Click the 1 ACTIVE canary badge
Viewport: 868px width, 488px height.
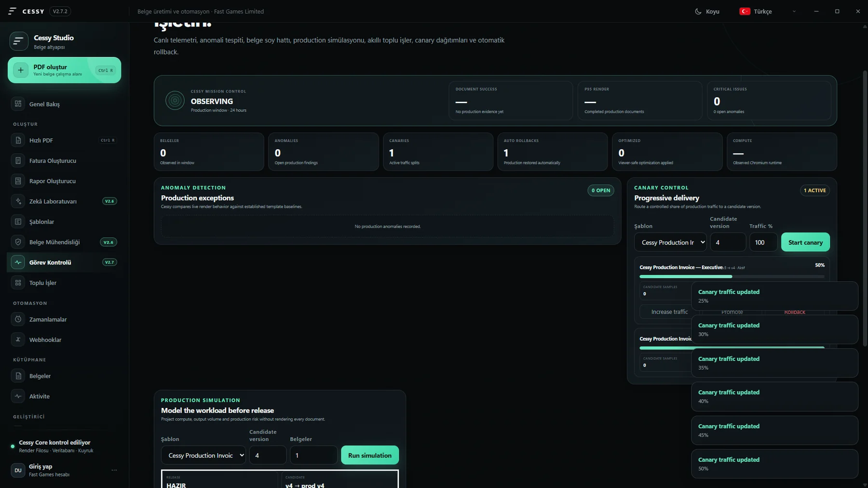(x=815, y=190)
